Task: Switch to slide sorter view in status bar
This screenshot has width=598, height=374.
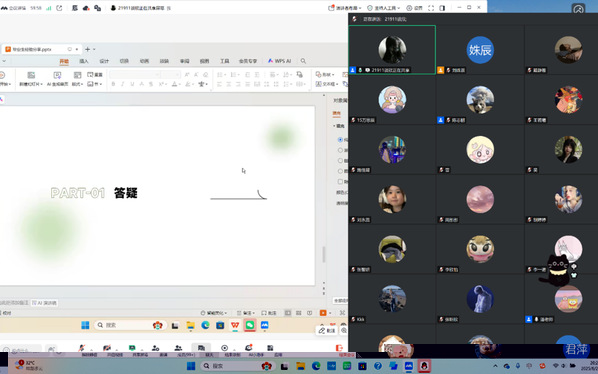Action: click(299, 313)
